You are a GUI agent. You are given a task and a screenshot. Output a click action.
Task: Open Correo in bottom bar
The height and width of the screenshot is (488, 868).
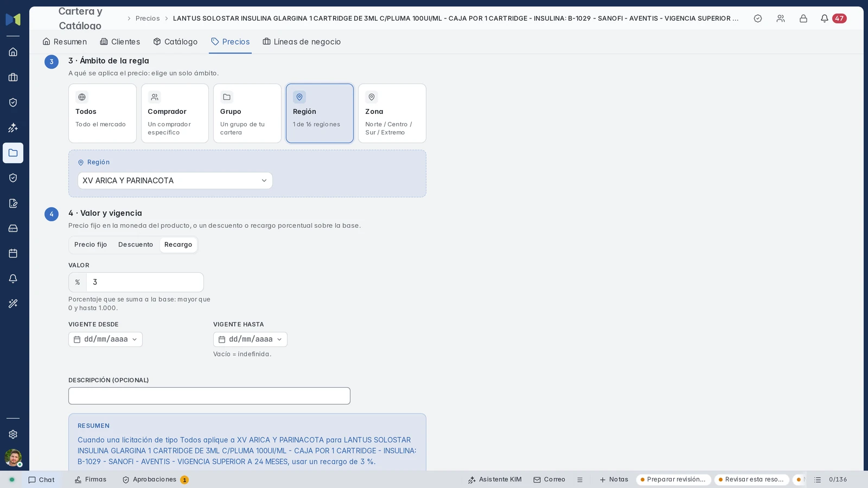pyautogui.click(x=550, y=480)
